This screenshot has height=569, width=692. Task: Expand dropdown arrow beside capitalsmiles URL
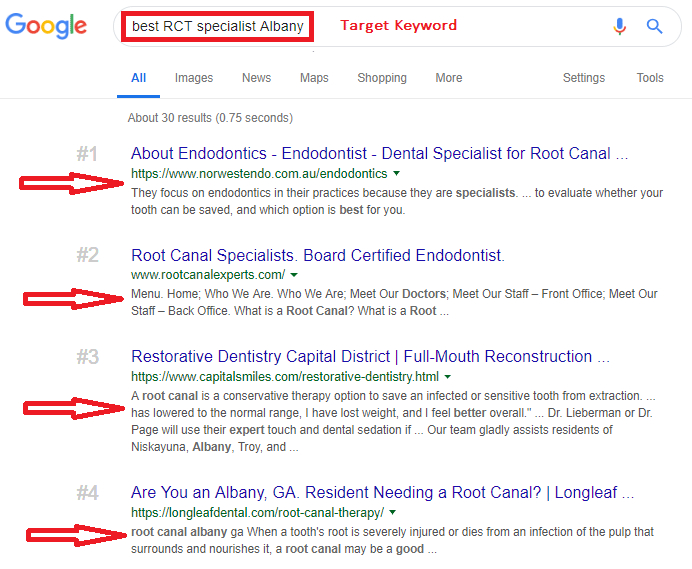(448, 377)
